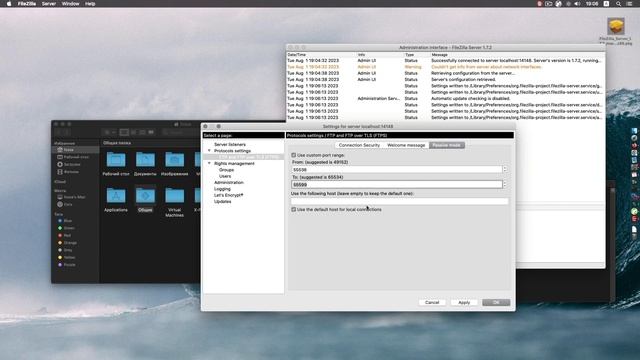Click the keyboard input source icon in menu bar
The image size is (640, 360).
[x=607, y=4]
